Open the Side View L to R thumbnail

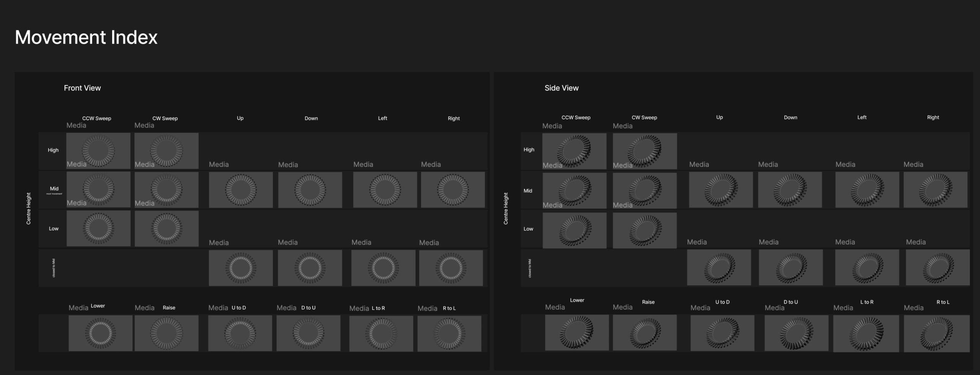[x=866, y=333]
